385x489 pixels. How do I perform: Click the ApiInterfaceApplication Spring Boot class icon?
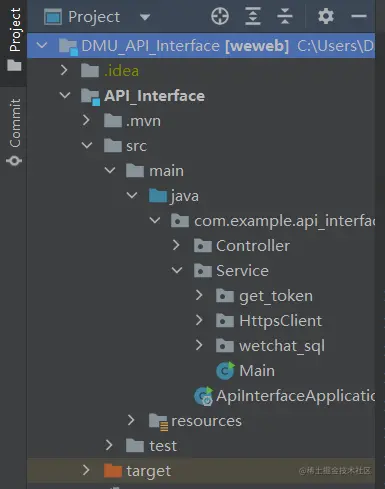(204, 396)
